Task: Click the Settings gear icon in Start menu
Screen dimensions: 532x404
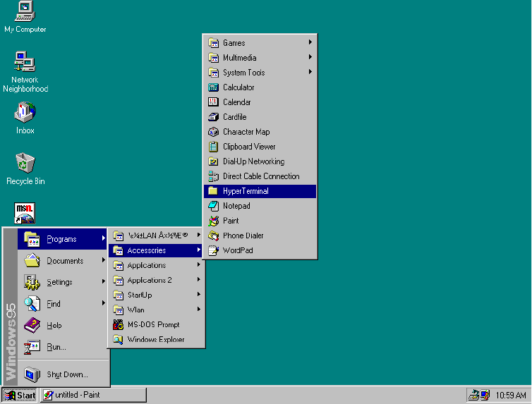Action: (32, 282)
